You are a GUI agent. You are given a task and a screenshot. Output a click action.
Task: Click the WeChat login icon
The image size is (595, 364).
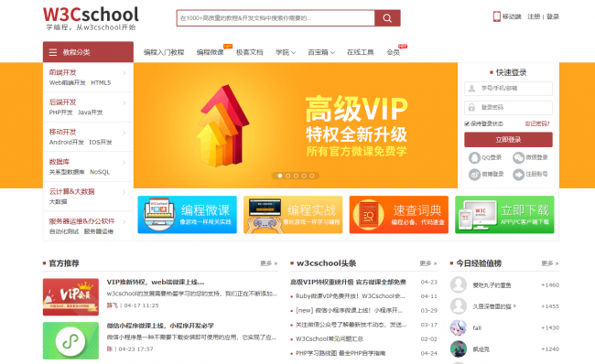point(518,157)
